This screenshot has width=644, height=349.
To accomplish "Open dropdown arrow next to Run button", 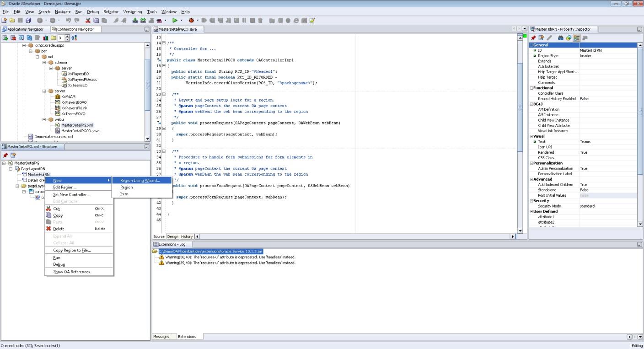I will click(x=182, y=21).
